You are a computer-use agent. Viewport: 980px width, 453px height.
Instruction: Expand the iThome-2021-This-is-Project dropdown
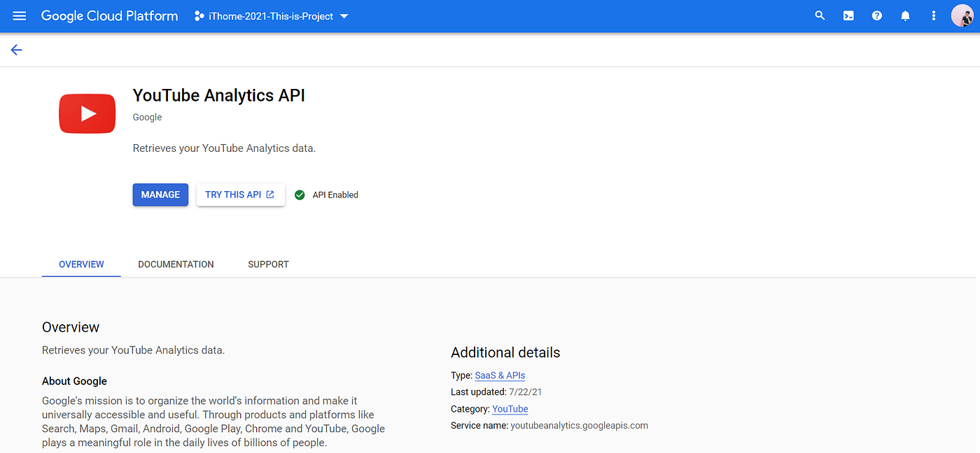[272, 15]
